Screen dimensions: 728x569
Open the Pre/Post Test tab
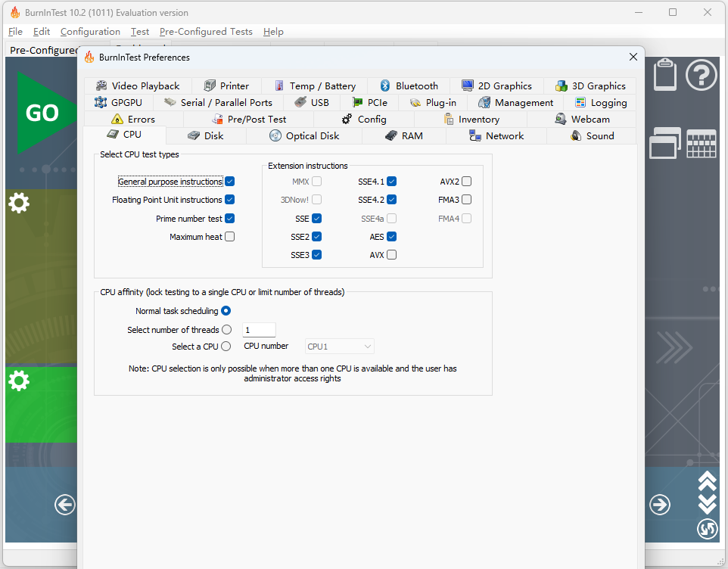[x=249, y=120]
